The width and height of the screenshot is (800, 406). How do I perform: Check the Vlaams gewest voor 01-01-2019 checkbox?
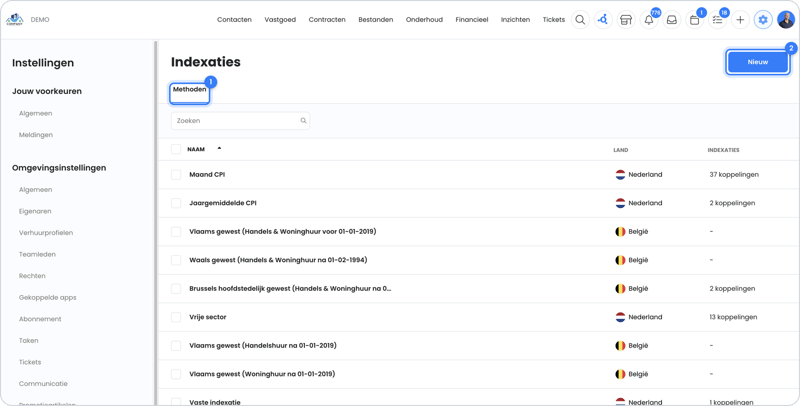[176, 232]
